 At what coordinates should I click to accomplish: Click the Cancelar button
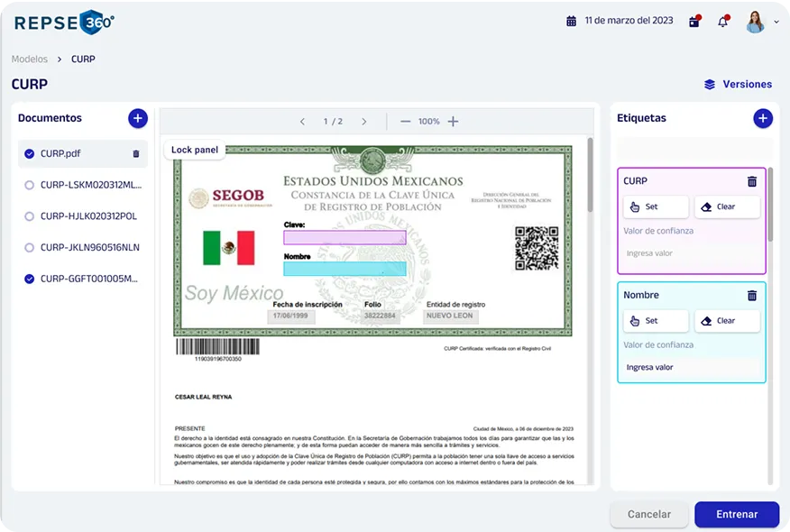pyautogui.click(x=649, y=514)
